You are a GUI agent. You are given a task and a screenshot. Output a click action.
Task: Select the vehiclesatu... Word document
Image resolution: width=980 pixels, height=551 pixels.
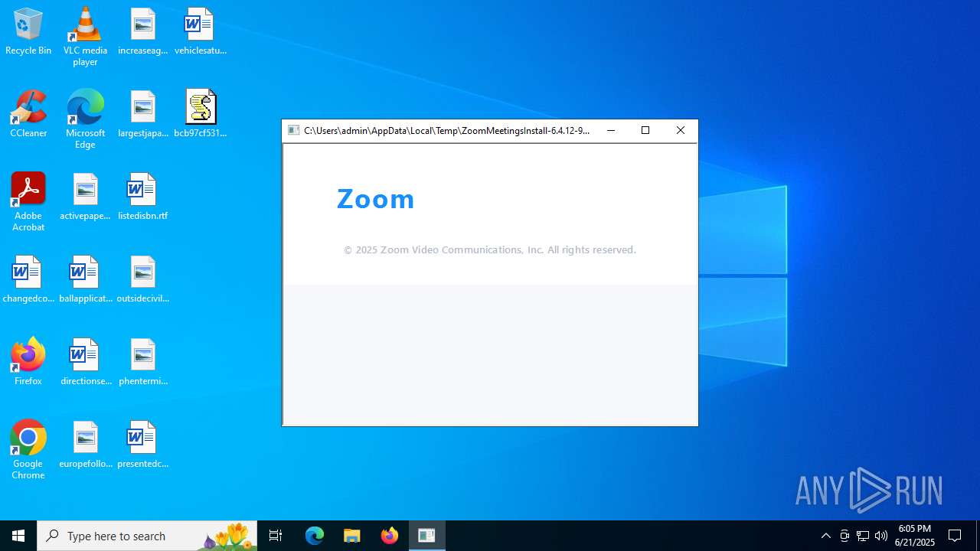click(200, 31)
